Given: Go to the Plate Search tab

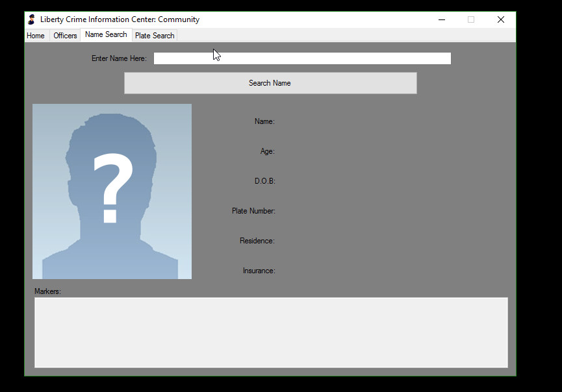Looking at the screenshot, I should click(x=155, y=36).
